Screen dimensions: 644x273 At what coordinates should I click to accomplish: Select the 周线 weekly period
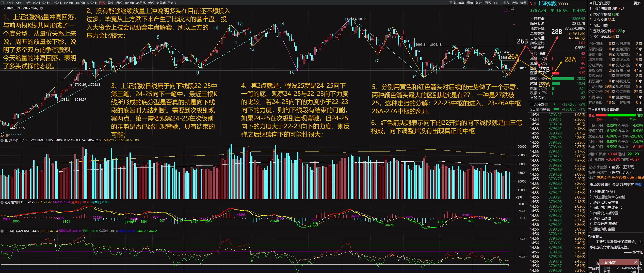[x=110, y=3]
